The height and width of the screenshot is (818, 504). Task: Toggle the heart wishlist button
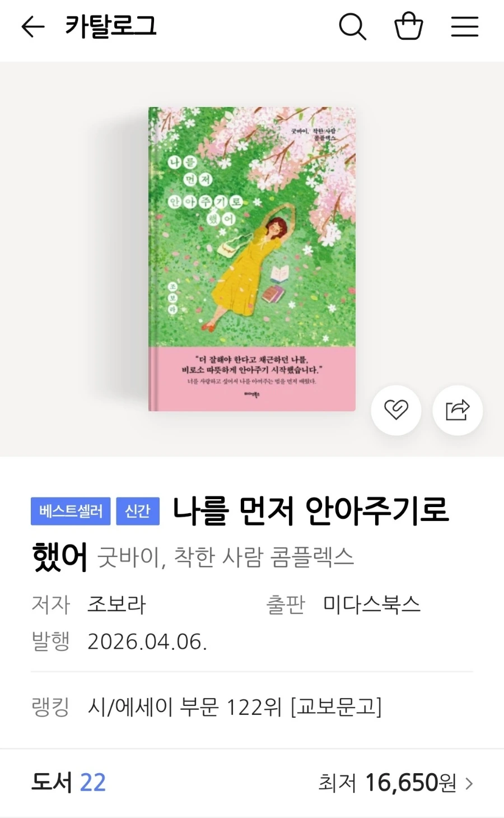(396, 410)
